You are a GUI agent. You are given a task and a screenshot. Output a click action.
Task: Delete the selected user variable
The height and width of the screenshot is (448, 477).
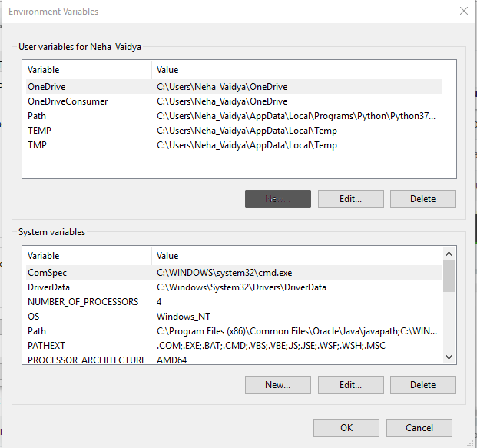[x=422, y=199]
